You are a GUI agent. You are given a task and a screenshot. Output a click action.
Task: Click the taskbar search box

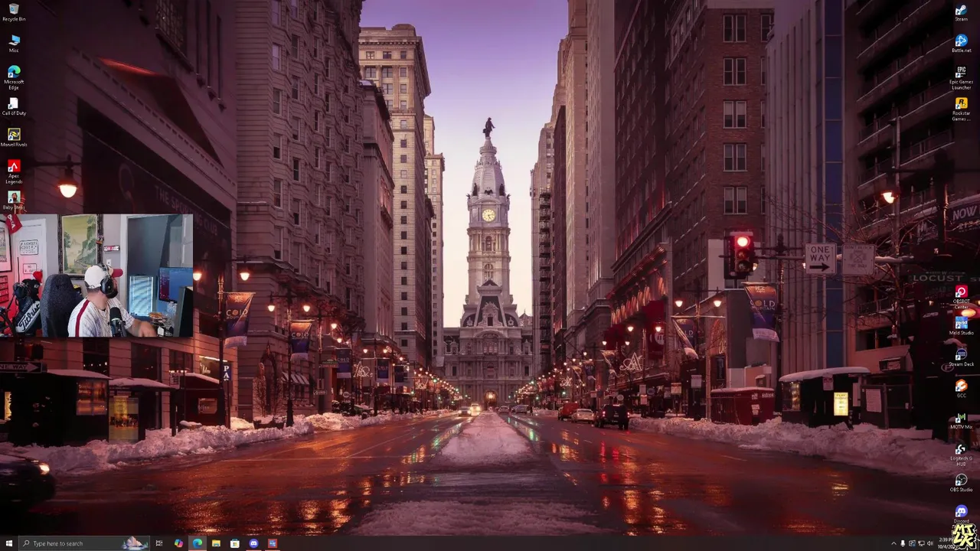click(84, 543)
